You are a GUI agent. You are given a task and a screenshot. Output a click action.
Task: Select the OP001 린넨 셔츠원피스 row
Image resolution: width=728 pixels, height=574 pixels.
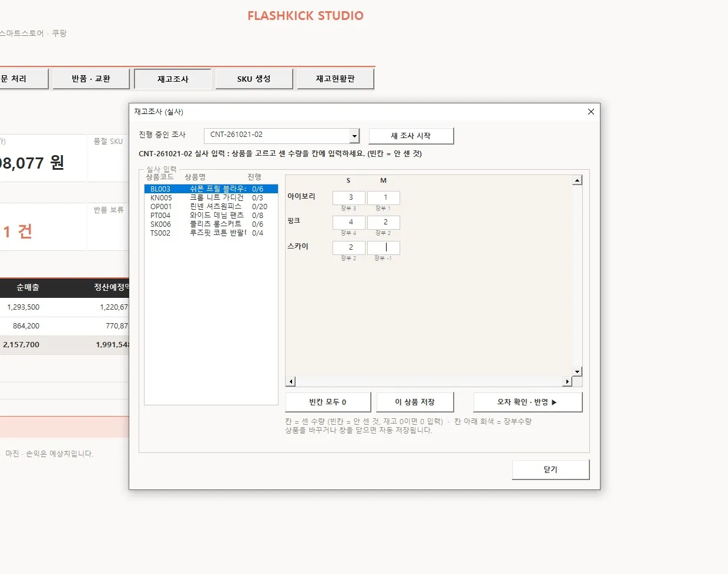[211, 207]
